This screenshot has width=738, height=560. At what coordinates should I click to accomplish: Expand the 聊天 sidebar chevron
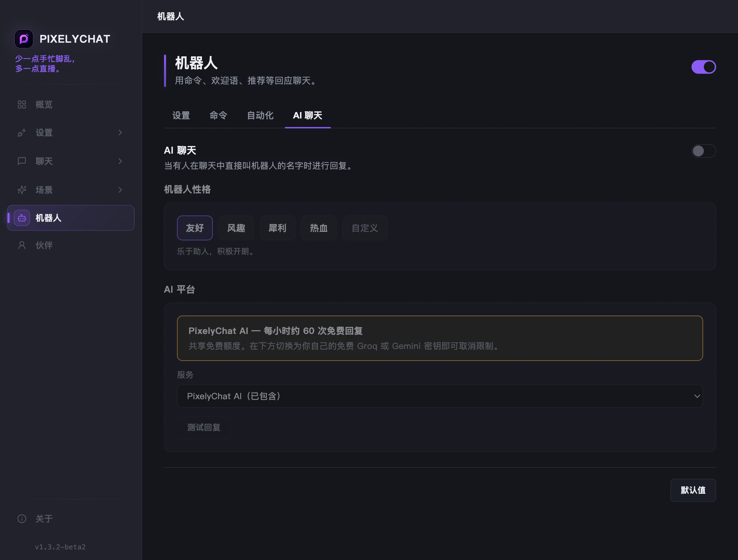tap(120, 161)
